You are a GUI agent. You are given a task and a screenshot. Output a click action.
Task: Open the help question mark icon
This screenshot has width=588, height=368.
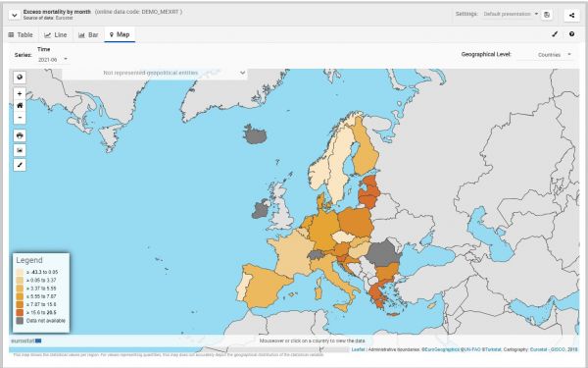point(571,34)
